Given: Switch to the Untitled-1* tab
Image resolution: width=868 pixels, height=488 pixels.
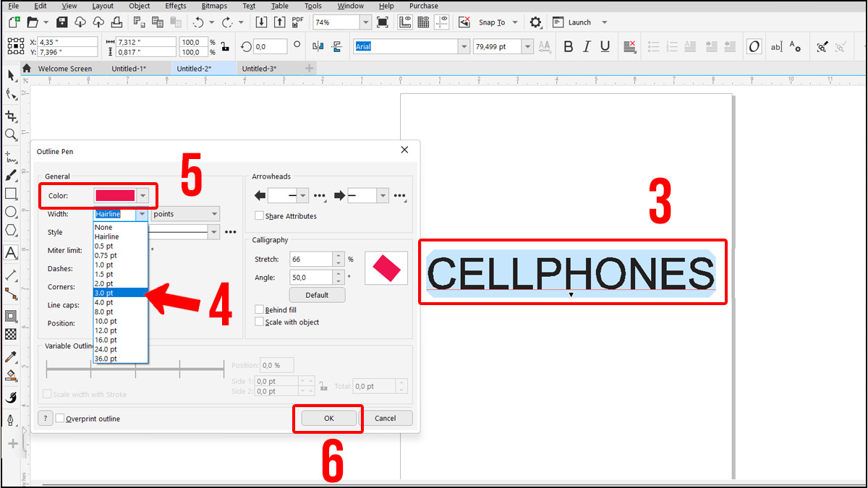Looking at the screenshot, I should point(129,69).
